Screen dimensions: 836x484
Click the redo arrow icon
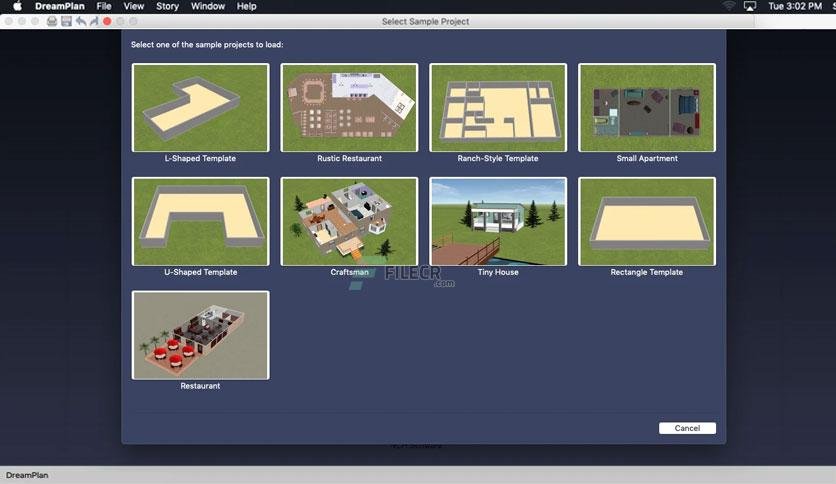(94, 21)
